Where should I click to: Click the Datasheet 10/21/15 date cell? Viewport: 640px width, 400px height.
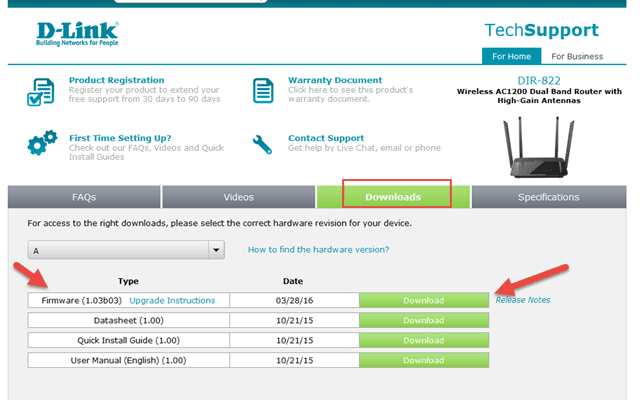[294, 320]
